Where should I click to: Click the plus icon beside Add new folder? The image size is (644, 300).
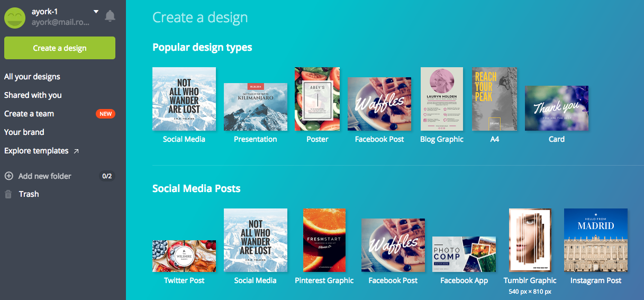tap(8, 176)
